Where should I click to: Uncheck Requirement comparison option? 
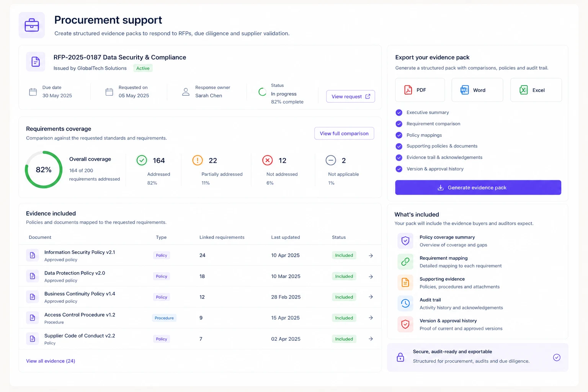[399, 124]
